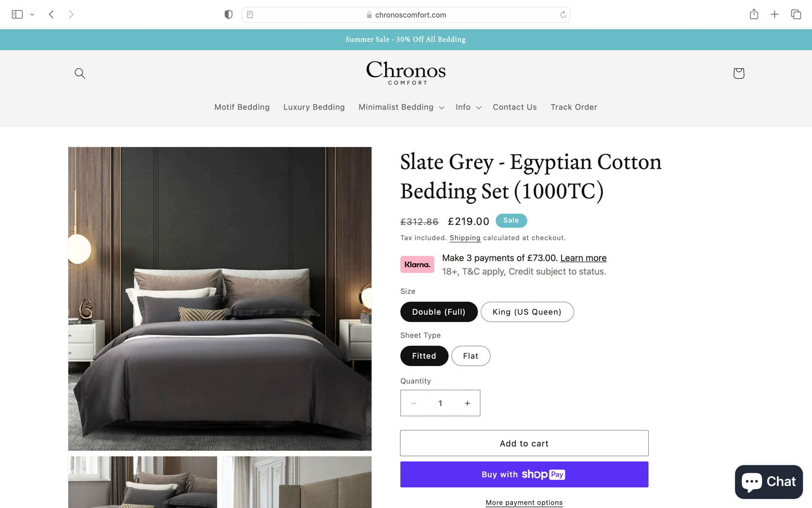
Task: Increase quantity with plus button
Action: tap(467, 403)
